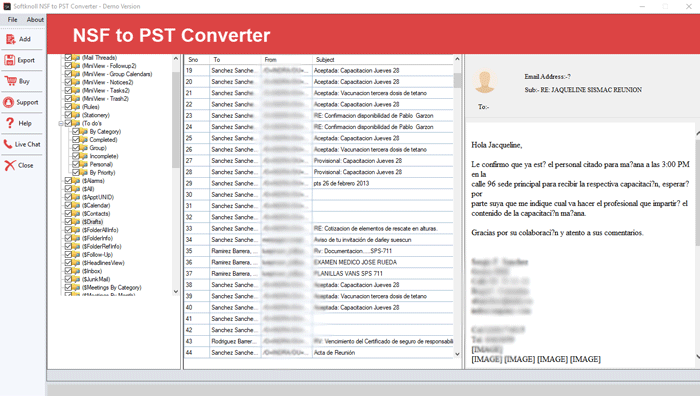Screen dimensions: 700x396
Task: Uncheck the Incomplete) folder checkbox
Action: pyautogui.click(x=76, y=156)
